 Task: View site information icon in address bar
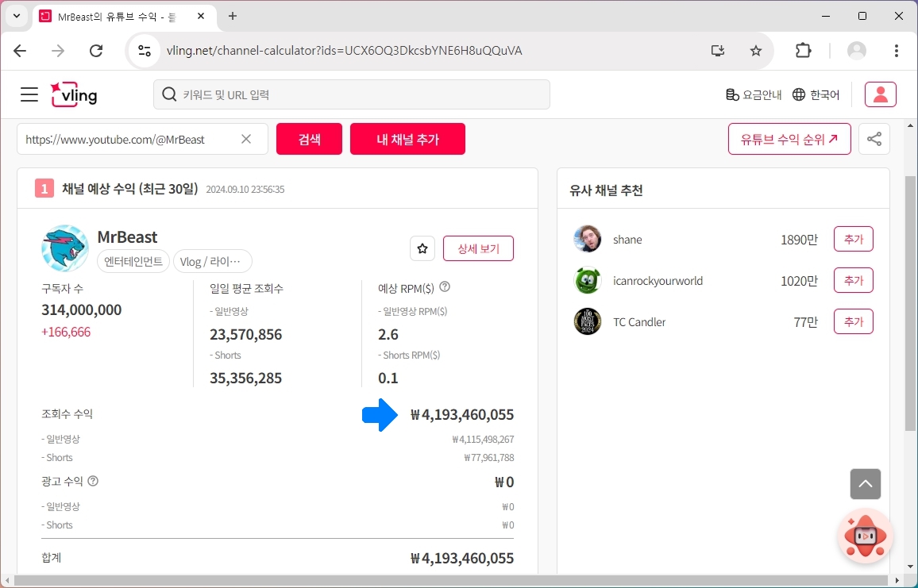144,51
